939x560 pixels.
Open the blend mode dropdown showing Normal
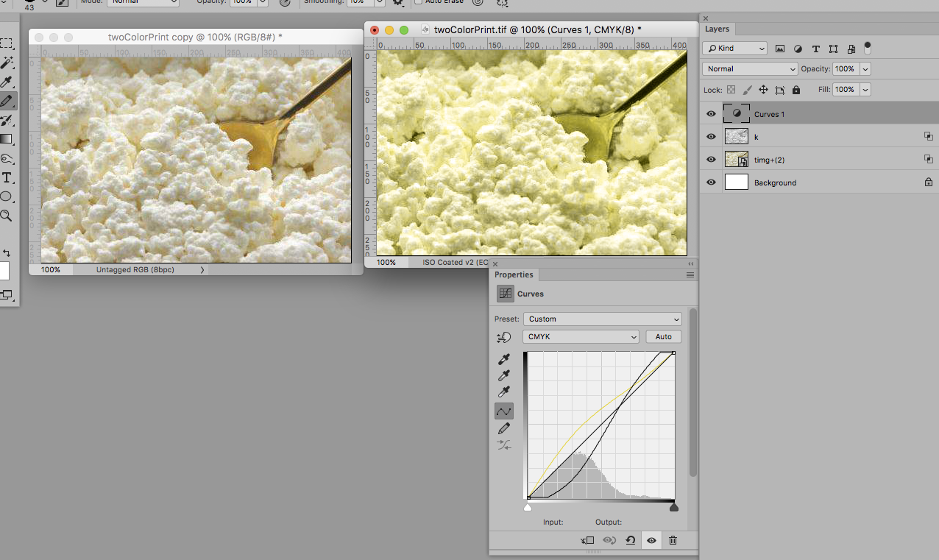point(749,68)
